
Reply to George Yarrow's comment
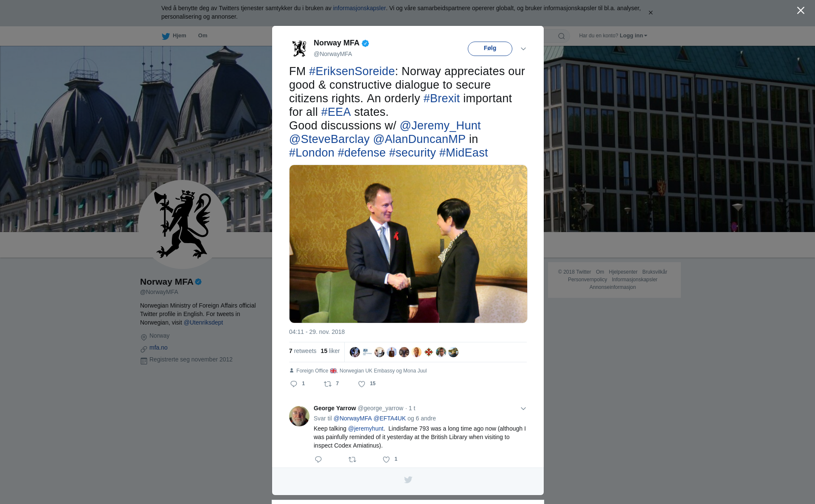pyautogui.click(x=318, y=459)
